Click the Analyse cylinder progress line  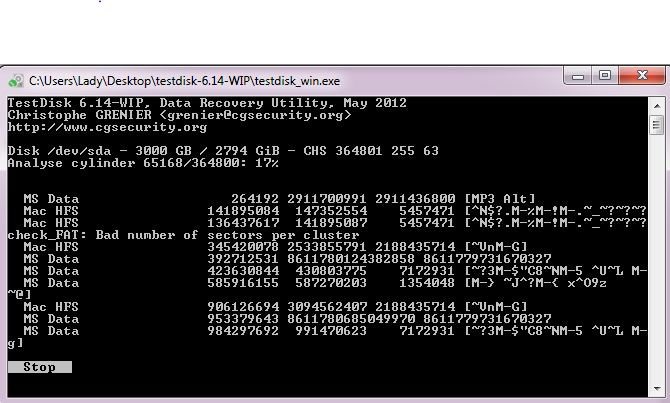[x=143, y=163]
